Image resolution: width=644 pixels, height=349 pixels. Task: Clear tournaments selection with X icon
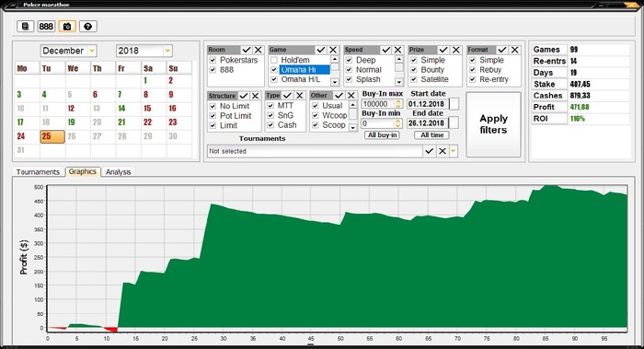tap(443, 151)
